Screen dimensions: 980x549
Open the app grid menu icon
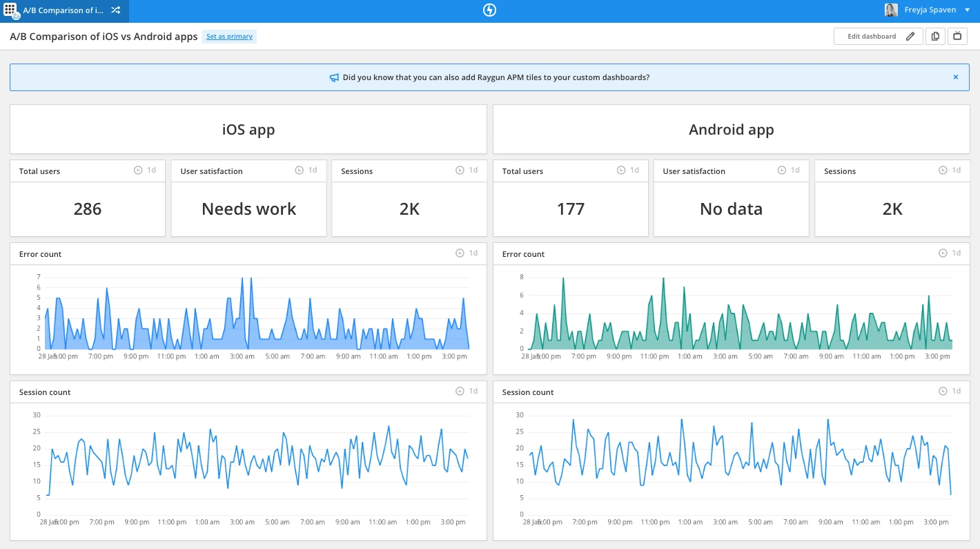[10, 10]
